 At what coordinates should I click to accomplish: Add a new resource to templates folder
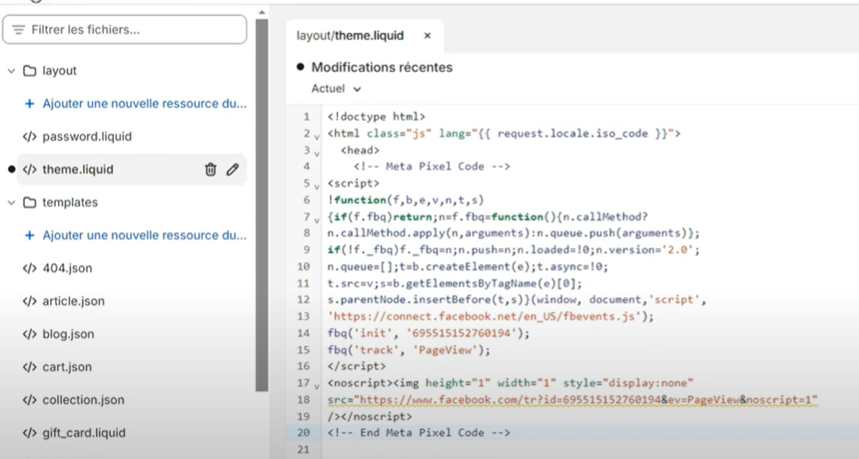pos(144,235)
